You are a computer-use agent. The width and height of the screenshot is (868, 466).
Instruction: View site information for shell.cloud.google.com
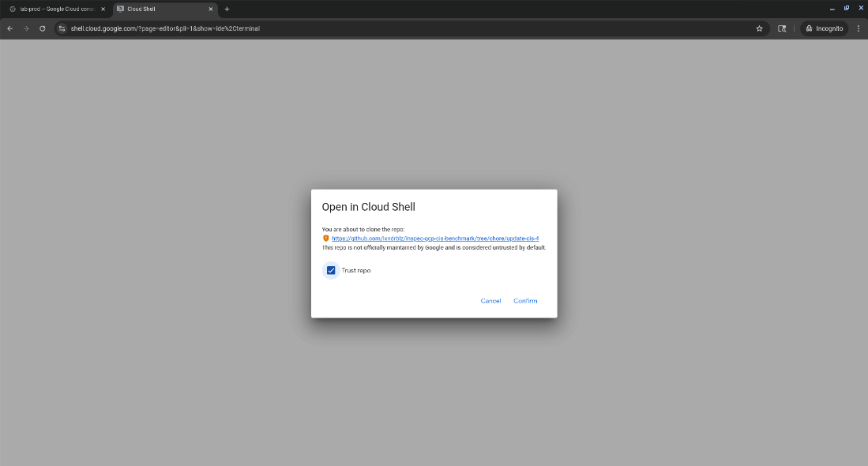pyautogui.click(x=62, y=28)
